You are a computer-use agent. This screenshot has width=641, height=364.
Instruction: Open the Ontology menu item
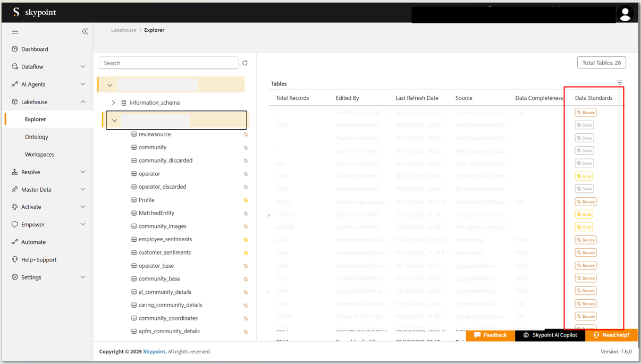(x=37, y=137)
